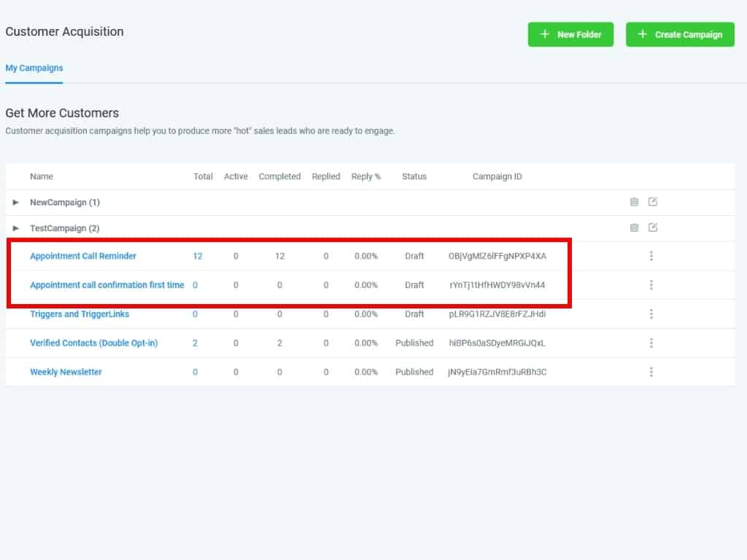Screen dimensions: 747x560
Task: Click edit icon for TestCampaign folder
Action: (x=653, y=228)
